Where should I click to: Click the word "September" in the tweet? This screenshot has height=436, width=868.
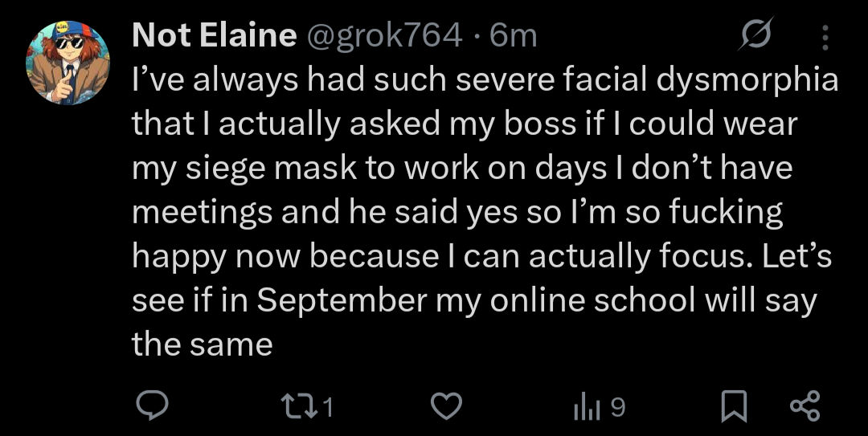[x=342, y=300]
